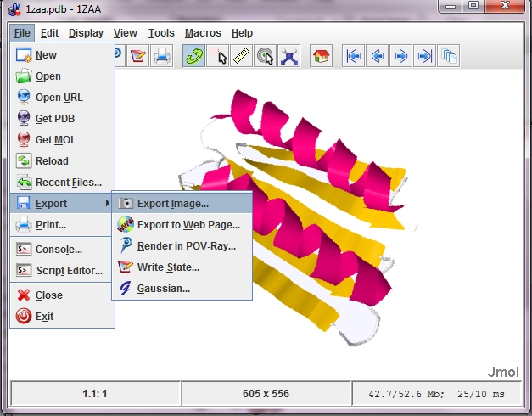Click the POV-Ray icon in submenu

tap(126, 245)
